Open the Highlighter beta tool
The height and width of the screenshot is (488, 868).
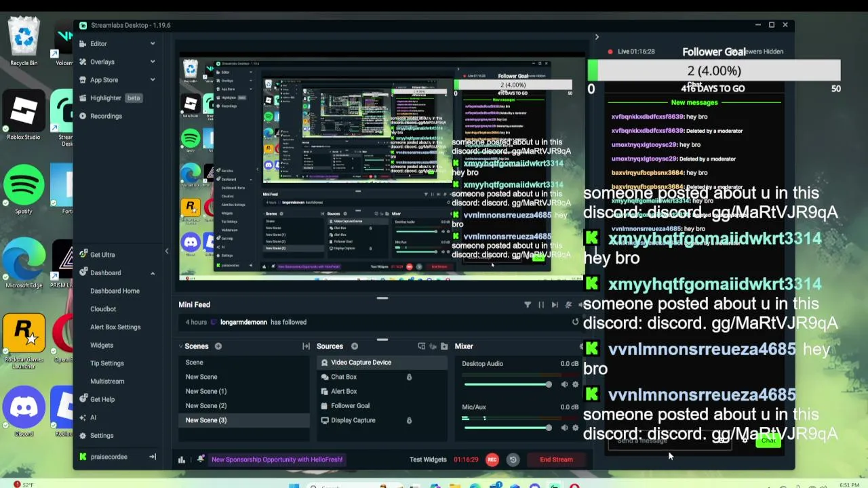coord(115,98)
